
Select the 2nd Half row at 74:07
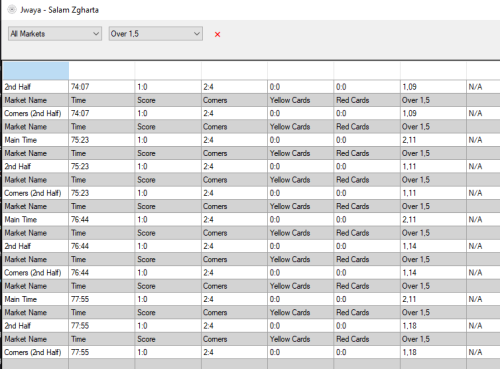point(251,87)
